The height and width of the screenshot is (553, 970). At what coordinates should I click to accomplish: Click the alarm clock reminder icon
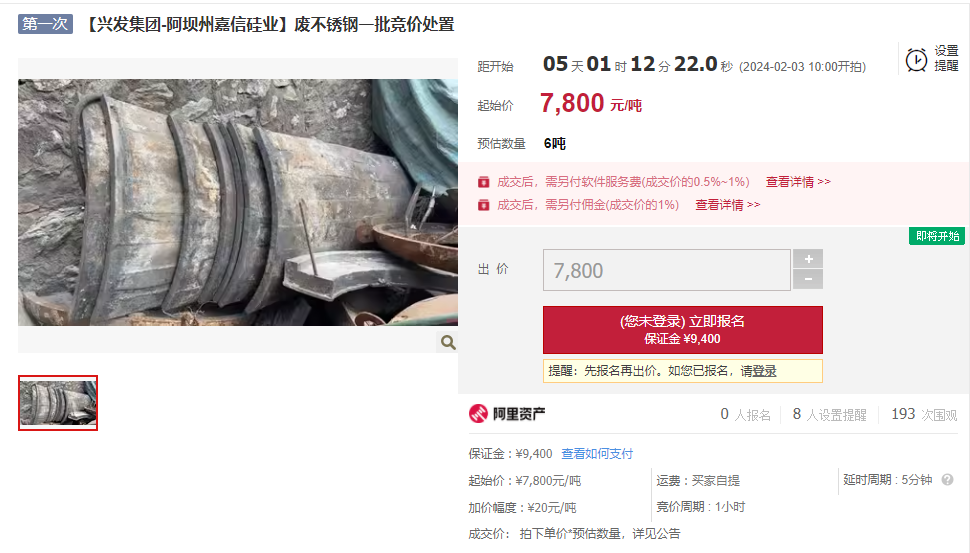click(x=916, y=60)
